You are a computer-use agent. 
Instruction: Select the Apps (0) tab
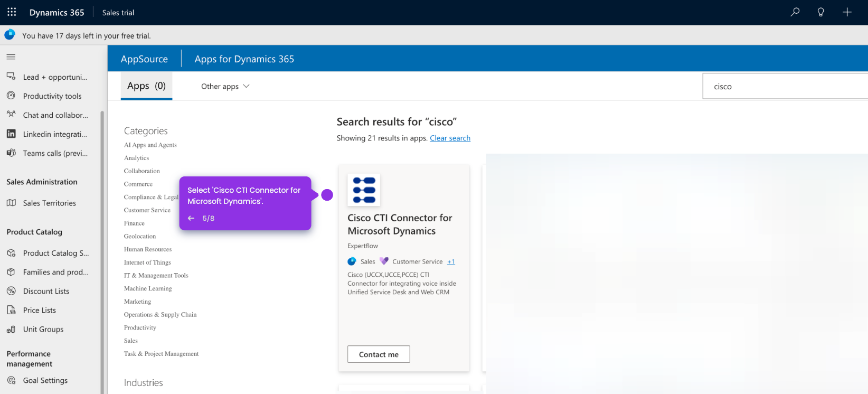146,86
